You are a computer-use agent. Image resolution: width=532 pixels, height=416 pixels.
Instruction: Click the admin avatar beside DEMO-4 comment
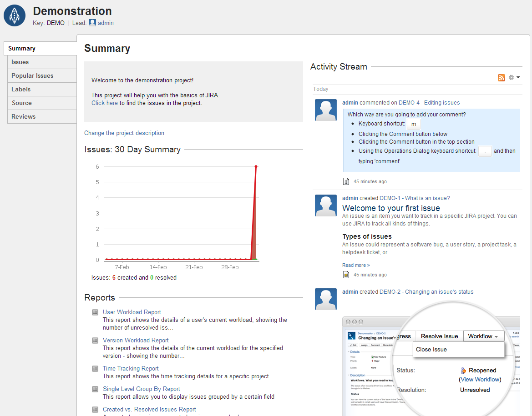[x=326, y=110]
